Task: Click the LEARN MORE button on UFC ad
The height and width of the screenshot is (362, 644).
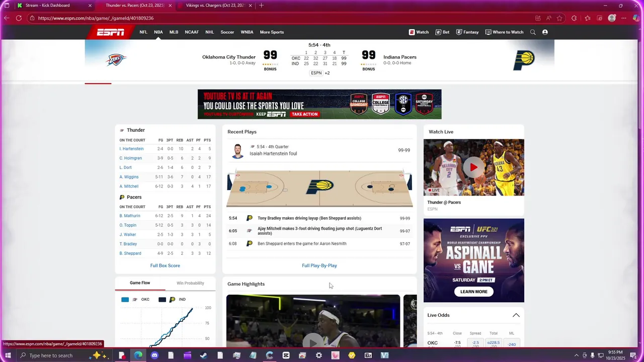Action: [x=474, y=292]
